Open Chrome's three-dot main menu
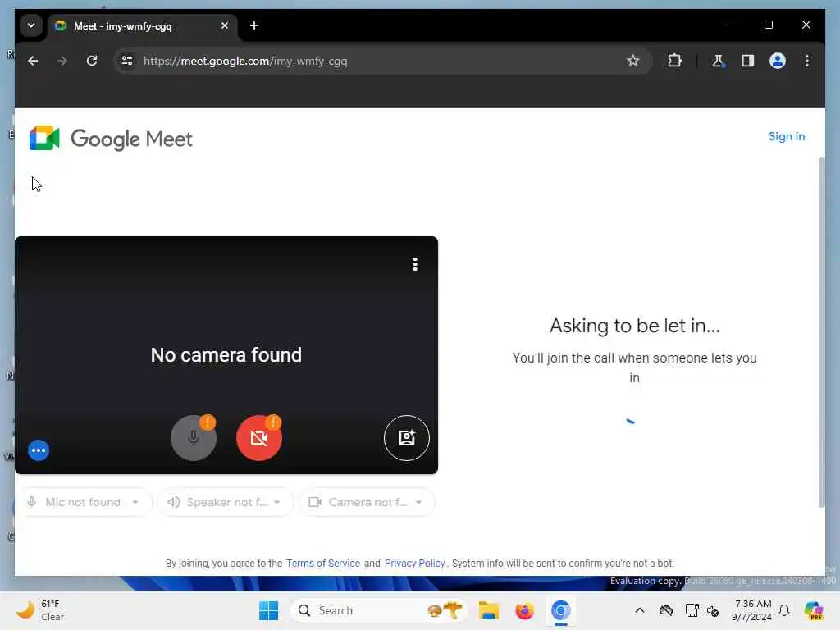 point(807,61)
